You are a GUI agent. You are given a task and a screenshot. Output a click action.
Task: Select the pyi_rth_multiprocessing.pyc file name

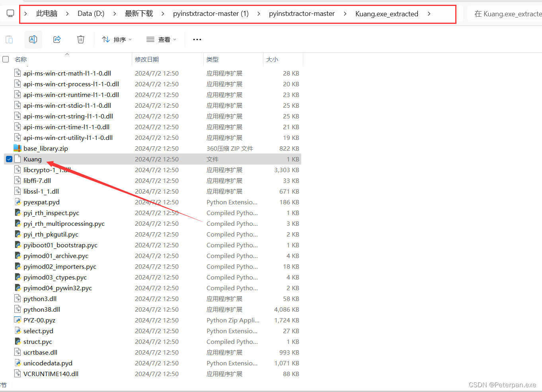(x=64, y=223)
